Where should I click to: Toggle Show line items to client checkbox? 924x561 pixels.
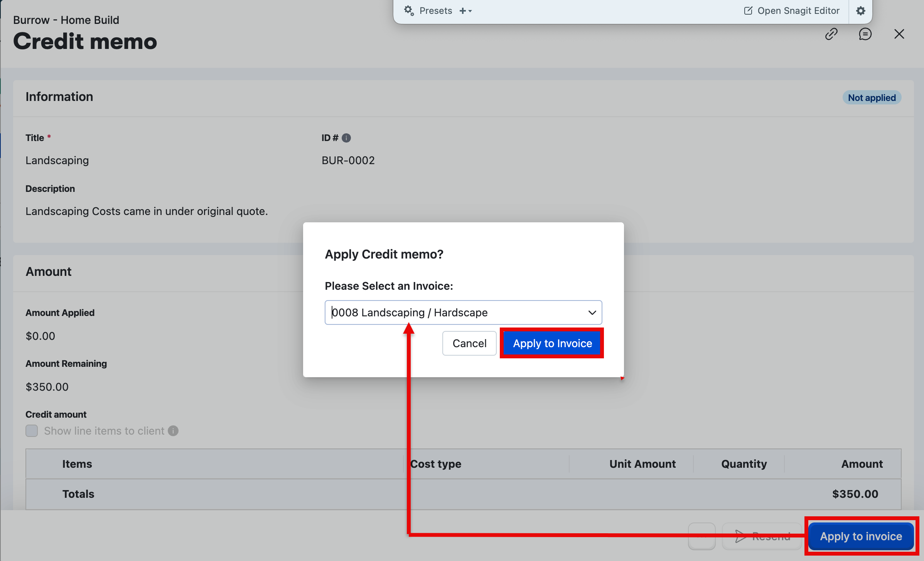point(32,431)
